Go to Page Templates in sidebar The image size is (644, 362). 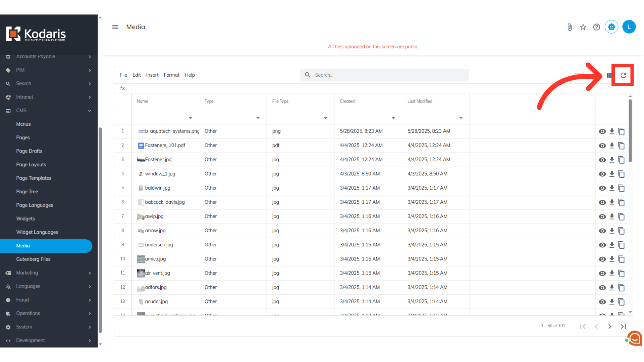click(x=34, y=178)
